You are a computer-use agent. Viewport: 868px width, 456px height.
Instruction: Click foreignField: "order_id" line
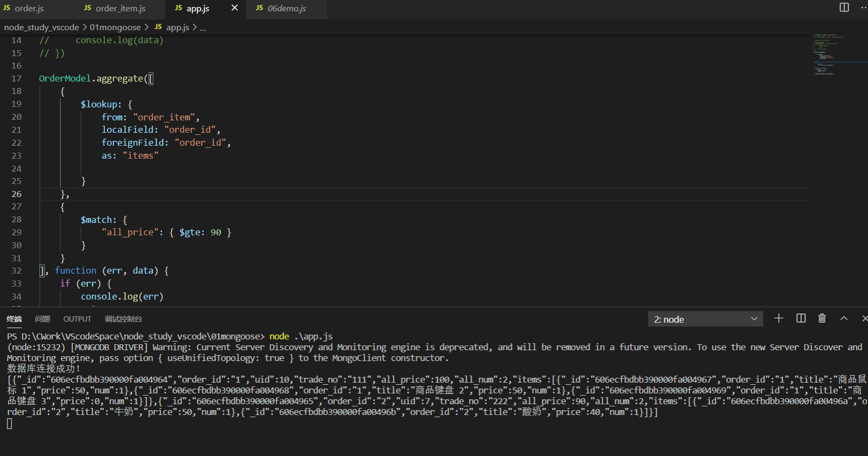pyautogui.click(x=166, y=143)
